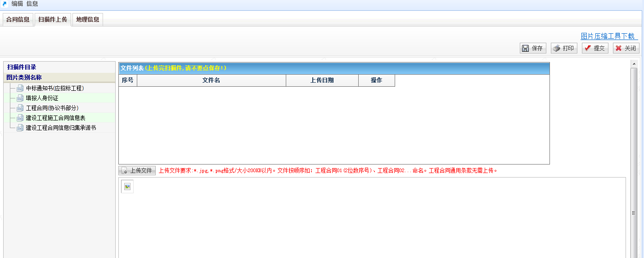Image resolution: width=644 pixels, height=258 pixels.
Task: Click the document icon beside 工程合同(协议书部分)
Action: click(x=20, y=108)
